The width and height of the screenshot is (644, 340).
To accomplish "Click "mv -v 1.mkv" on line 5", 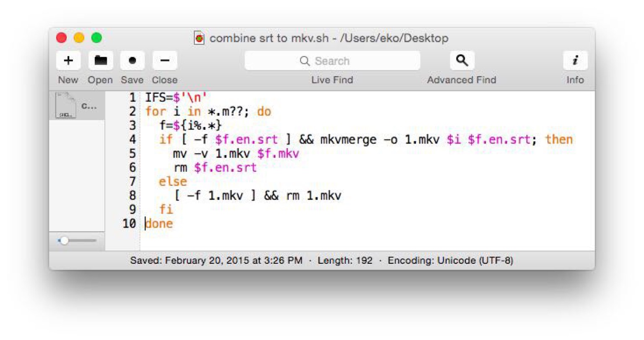I will pyautogui.click(x=211, y=154).
